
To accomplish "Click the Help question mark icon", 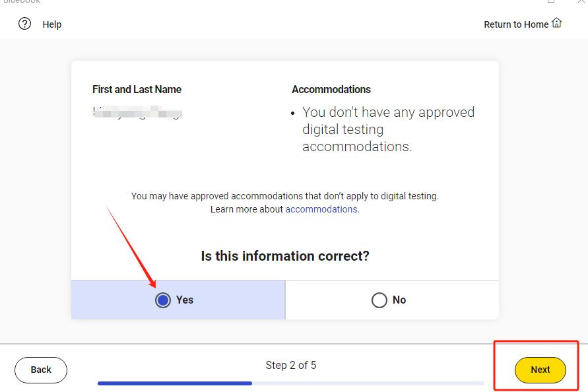I will pos(25,24).
